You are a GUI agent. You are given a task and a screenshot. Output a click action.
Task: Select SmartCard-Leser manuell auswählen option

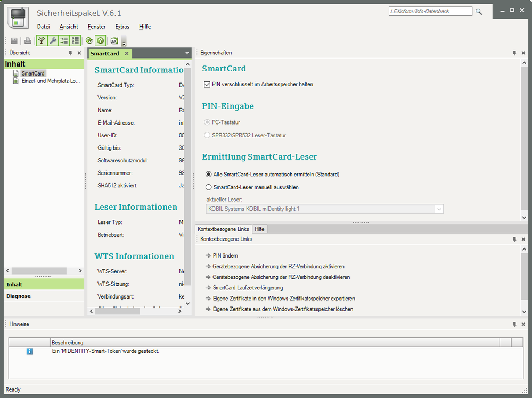click(209, 187)
